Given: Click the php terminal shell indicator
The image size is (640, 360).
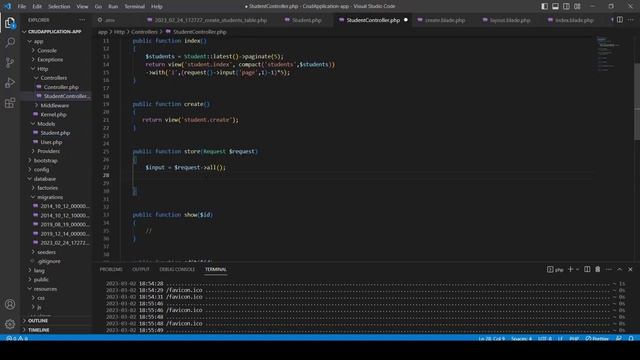Looking at the screenshot, I should [x=555, y=269].
